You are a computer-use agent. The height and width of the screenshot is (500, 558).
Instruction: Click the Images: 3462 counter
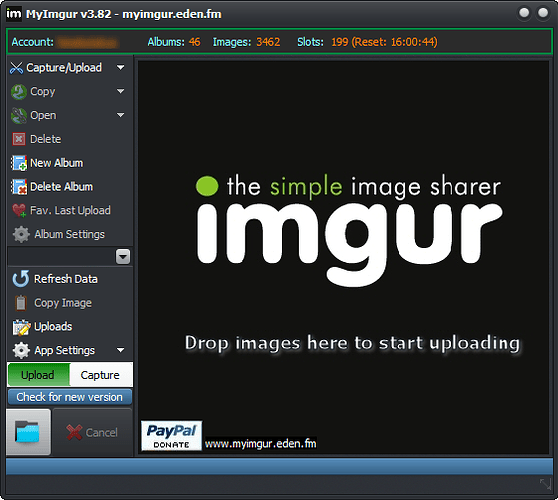click(x=246, y=42)
